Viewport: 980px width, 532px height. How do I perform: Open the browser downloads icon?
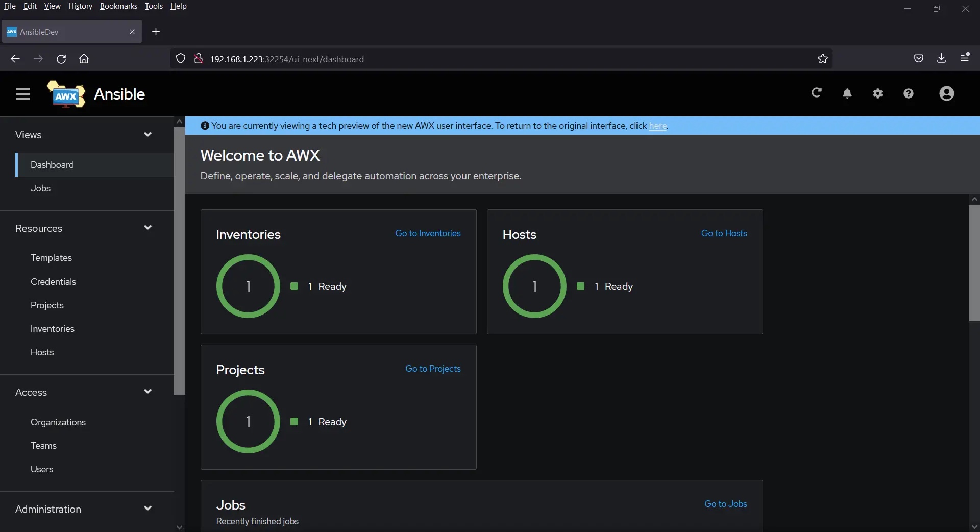coord(942,58)
